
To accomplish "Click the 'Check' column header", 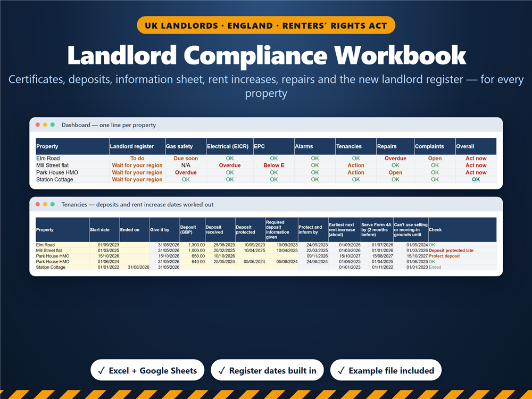I will [x=462, y=230].
